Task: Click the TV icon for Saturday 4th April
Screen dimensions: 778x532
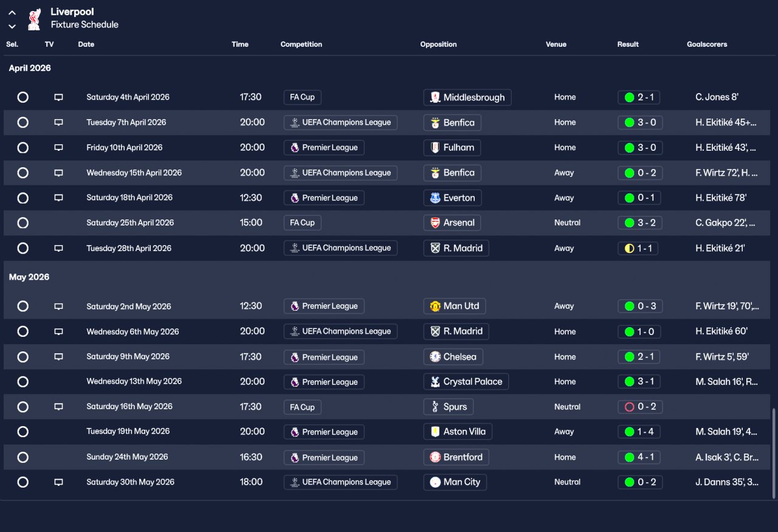Action: point(58,97)
